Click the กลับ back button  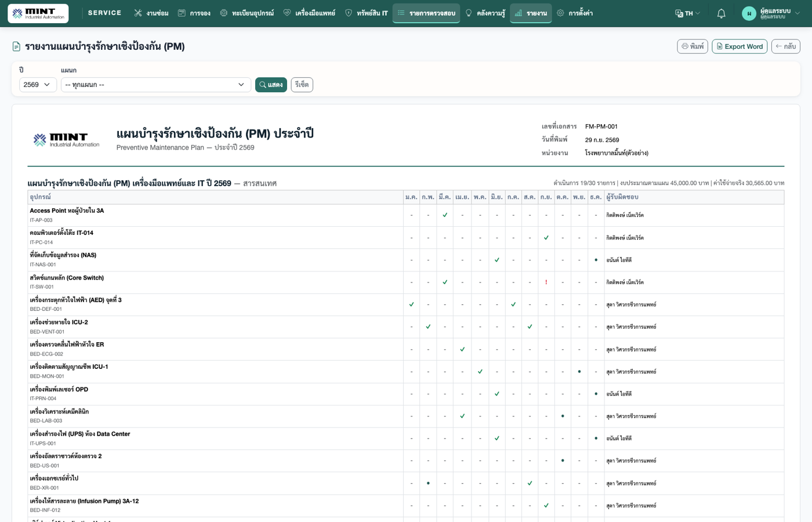785,46
